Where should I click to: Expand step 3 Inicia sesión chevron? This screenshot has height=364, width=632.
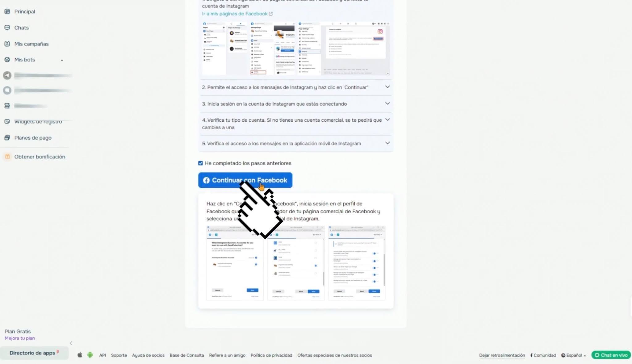(x=387, y=103)
